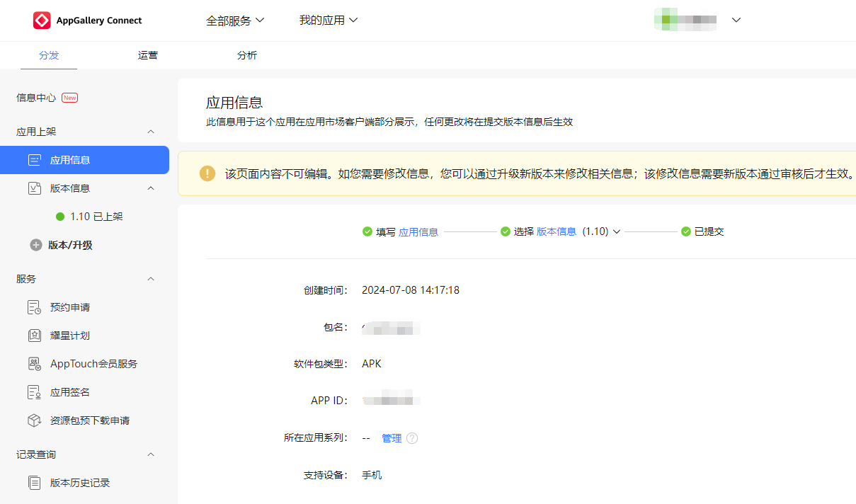Click the plus icon beside 版本/升级
This screenshot has width=856, height=504.
click(35, 245)
